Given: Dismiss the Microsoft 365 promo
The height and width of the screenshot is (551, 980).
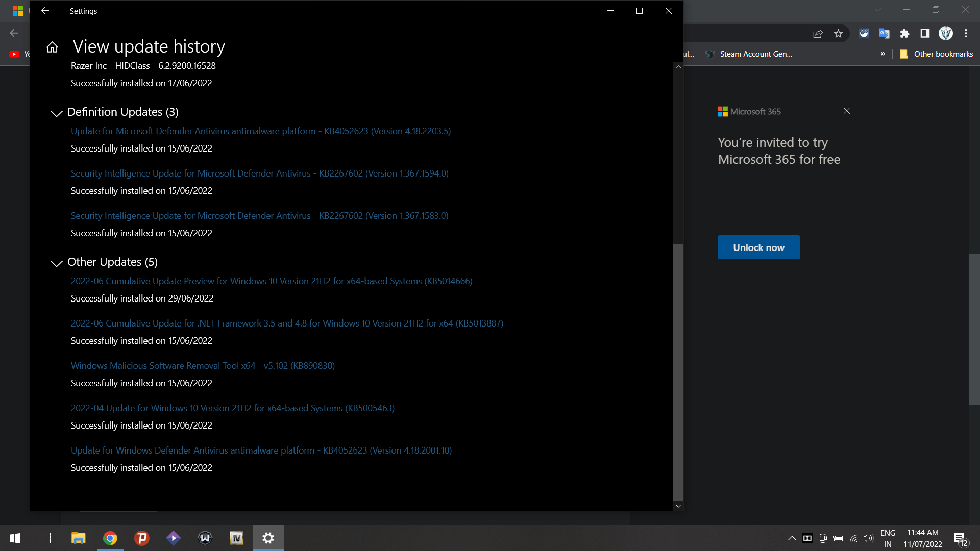Looking at the screenshot, I should pyautogui.click(x=847, y=111).
